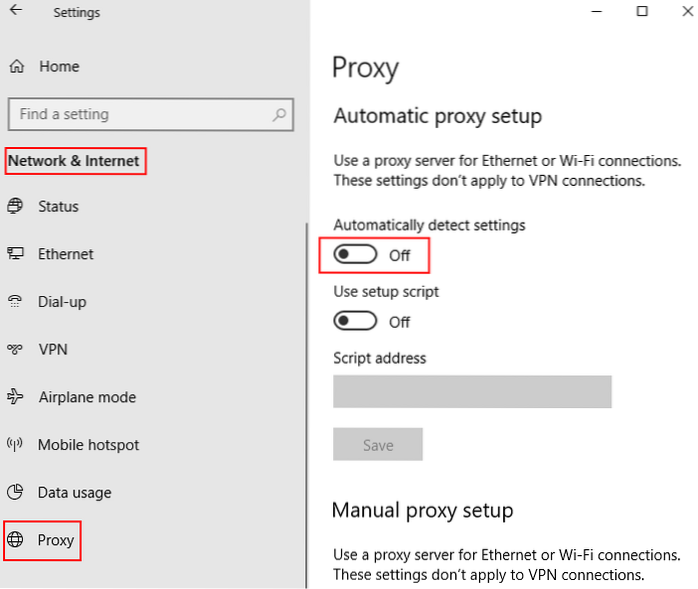The image size is (698, 589).
Task: Click the Home house icon
Action: coord(16,67)
